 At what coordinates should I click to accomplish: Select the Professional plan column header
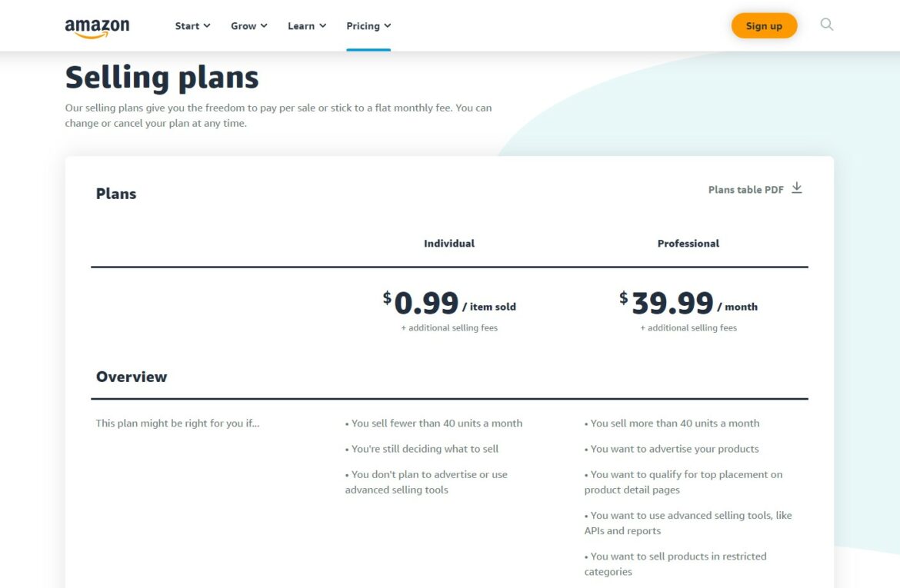(688, 244)
